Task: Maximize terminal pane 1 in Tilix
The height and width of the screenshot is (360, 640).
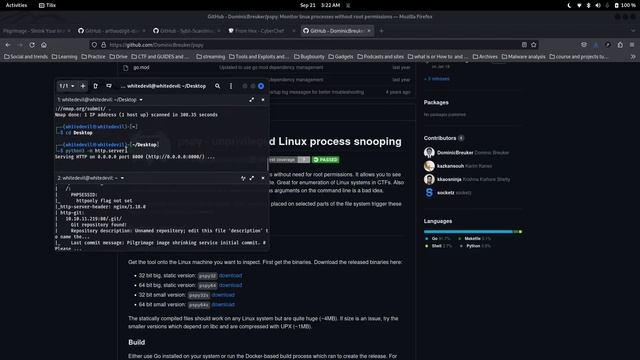Action: pos(252,100)
